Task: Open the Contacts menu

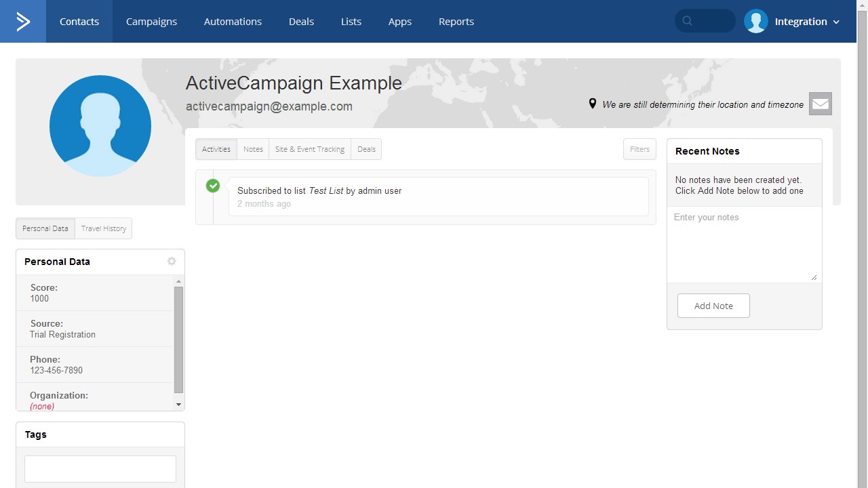Action: tap(79, 22)
